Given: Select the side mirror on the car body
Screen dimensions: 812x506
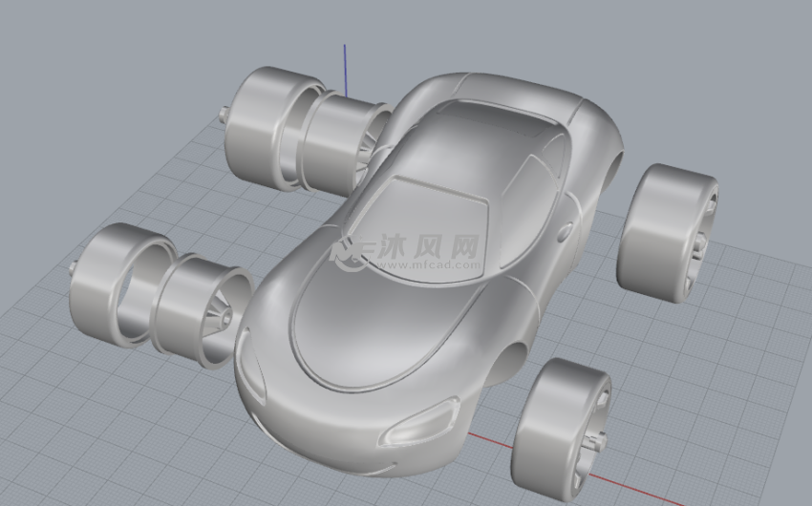Looking at the screenshot, I should [566, 231].
